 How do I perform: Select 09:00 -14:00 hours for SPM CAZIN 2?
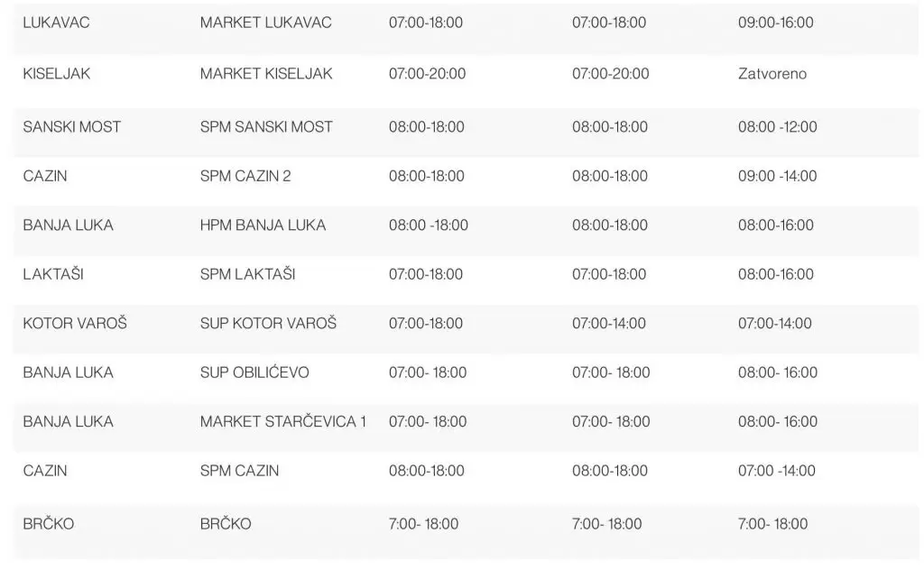click(777, 177)
